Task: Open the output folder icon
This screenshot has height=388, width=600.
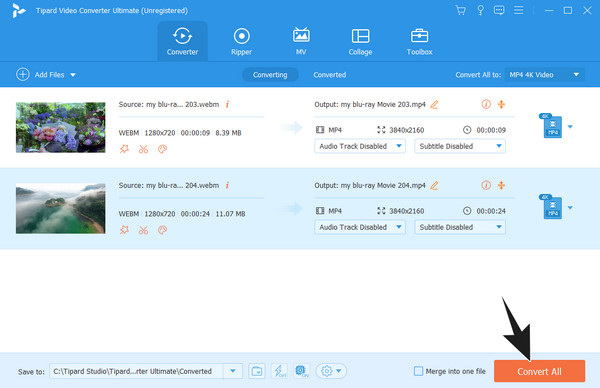Action: [257, 371]
